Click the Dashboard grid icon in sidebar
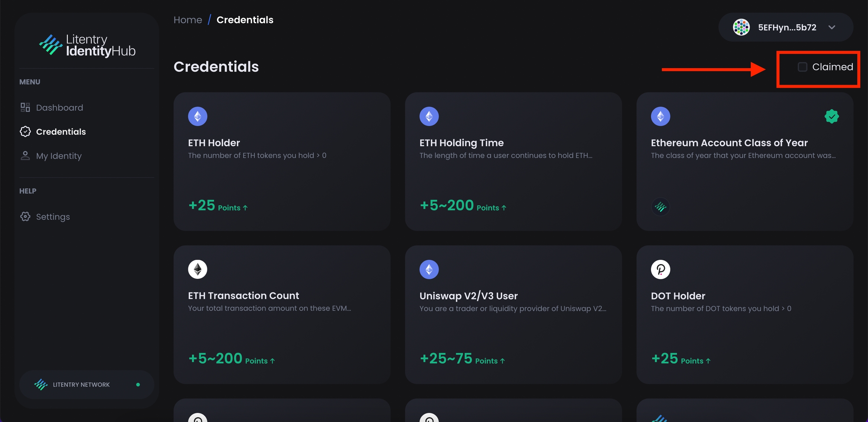 click(x=25, y=107)
